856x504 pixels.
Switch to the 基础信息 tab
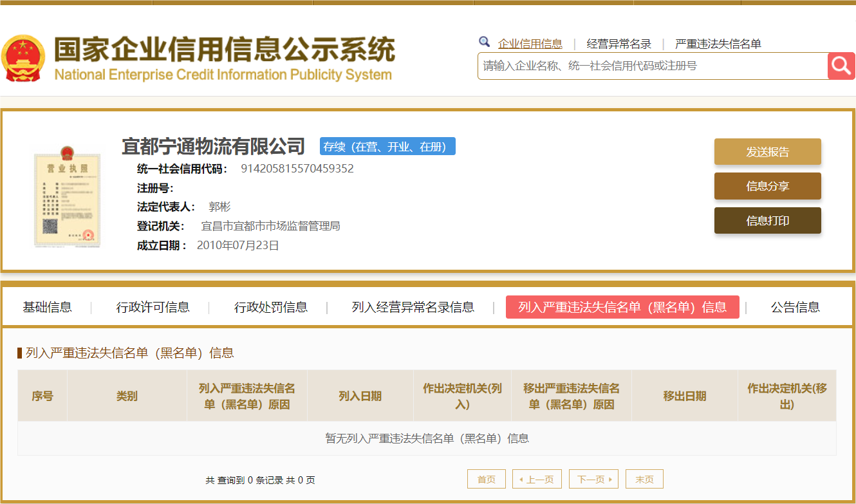point(48,307)
